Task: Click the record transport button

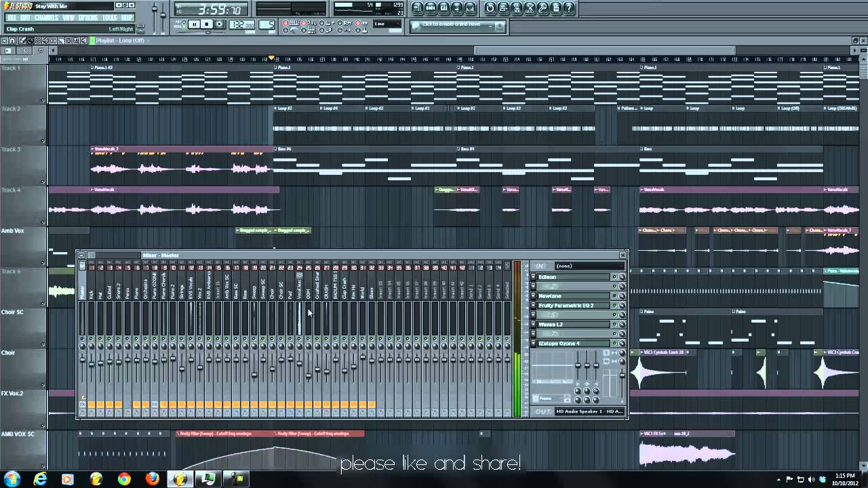Action: (219, 24)
